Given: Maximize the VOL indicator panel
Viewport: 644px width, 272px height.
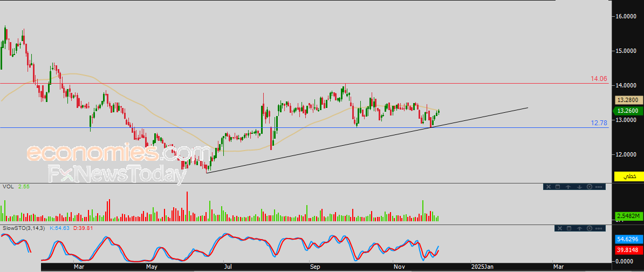Looking at the screenshot, I should click(x=558, y=187).
